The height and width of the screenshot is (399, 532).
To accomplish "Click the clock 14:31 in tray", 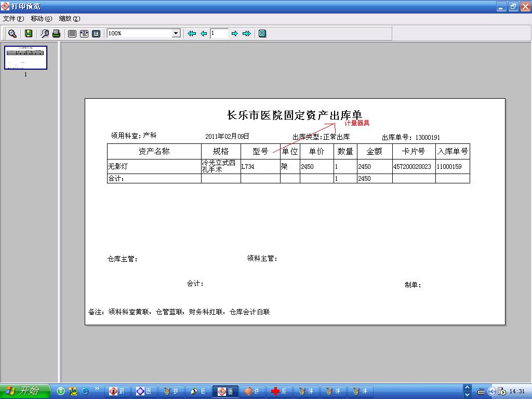I will point(517,391).
